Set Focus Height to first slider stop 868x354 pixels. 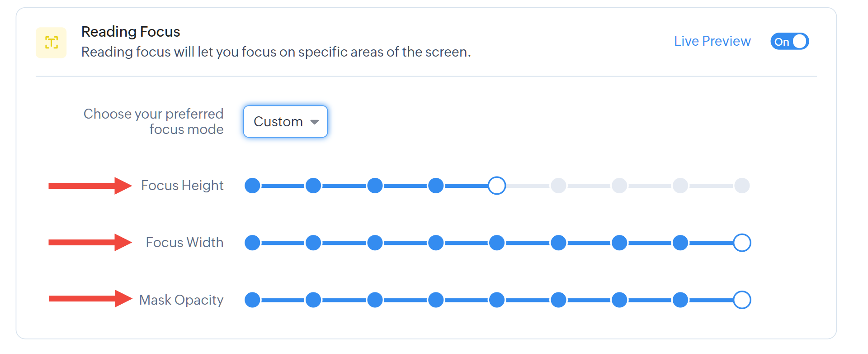(x=252, y=186)
